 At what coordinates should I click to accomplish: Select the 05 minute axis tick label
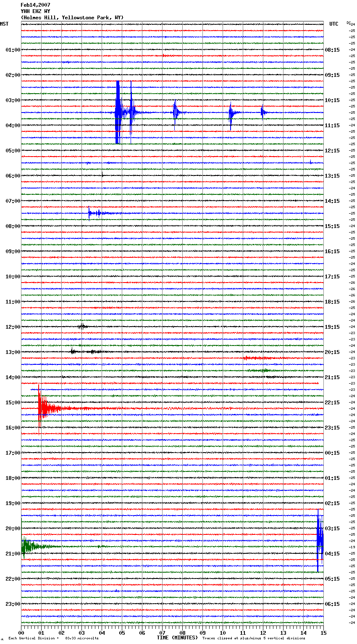122,633
